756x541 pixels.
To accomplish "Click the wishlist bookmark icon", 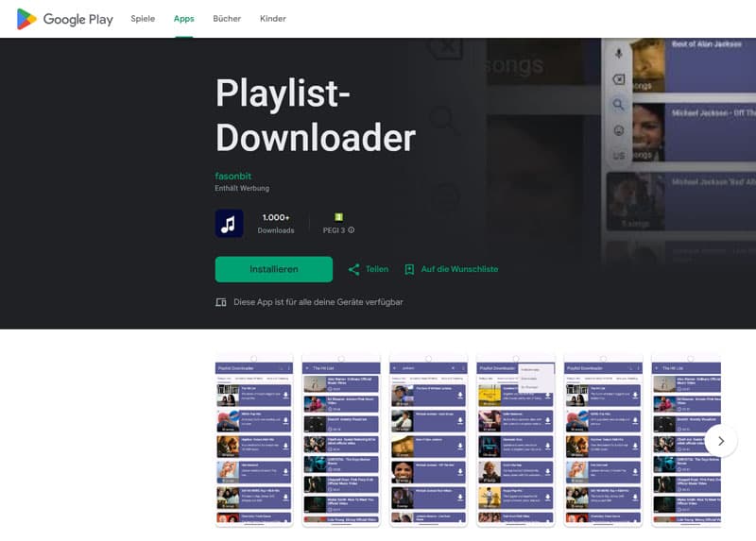I will 409,269.
